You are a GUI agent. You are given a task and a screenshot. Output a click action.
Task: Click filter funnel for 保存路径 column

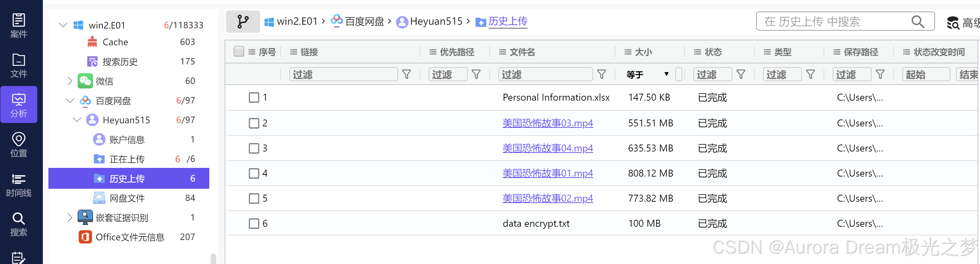click(880, 74)
